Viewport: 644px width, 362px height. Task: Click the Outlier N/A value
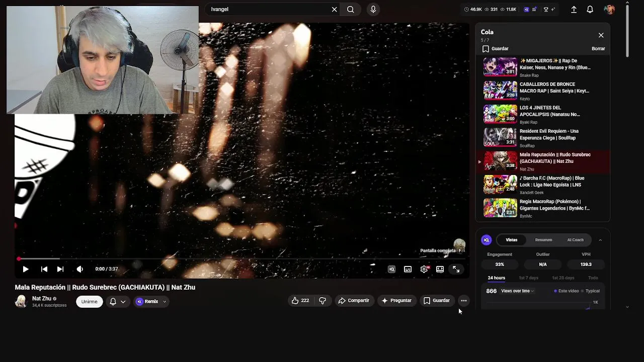pos(543,264)
